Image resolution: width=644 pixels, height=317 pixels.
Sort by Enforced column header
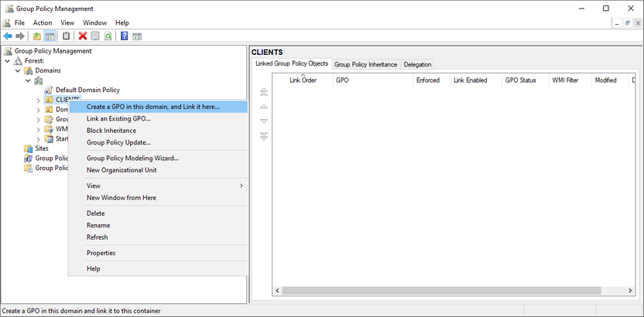pyautogui.click(x=432, y=80)
